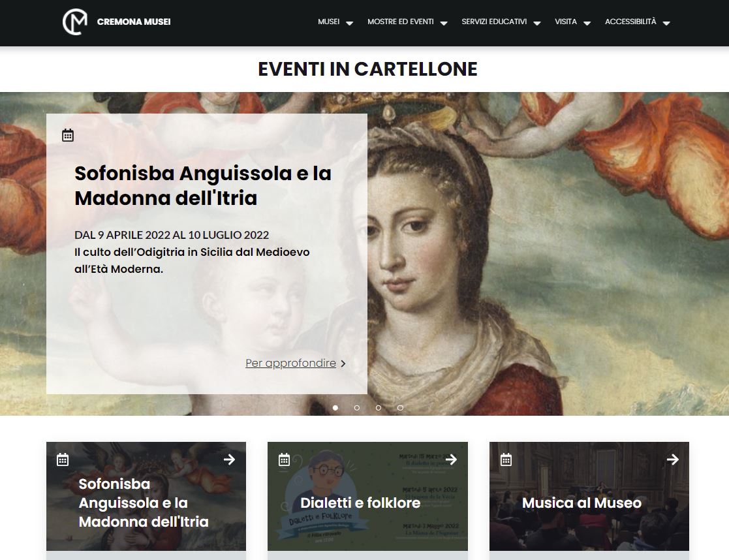Expand the Musei dropdown arrow
This screenshot has width=729, height=560.
tap(350, 23)
